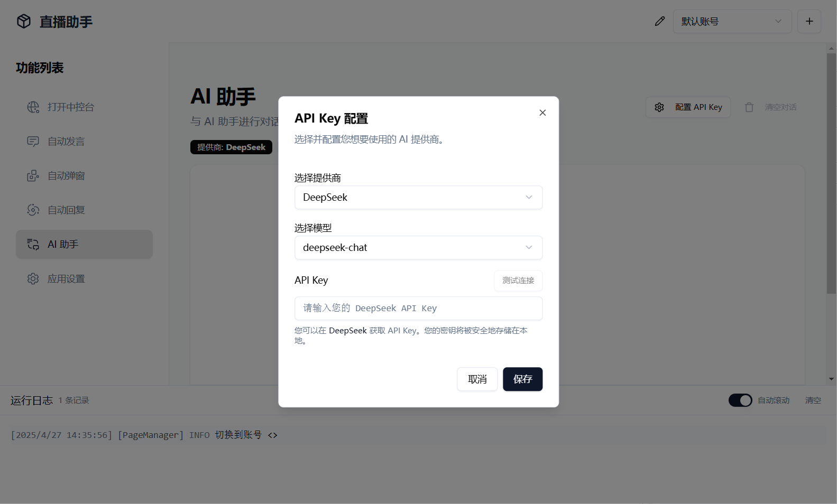Focus the DeepSeek API Key input field
Image resolution: width=837 pixels, height=504 pixels.
(x=418, y=308)
